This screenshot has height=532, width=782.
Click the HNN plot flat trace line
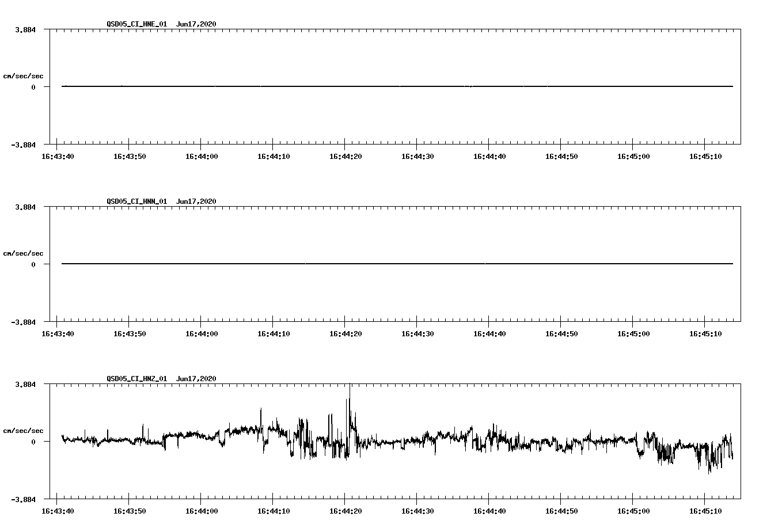coord(397,264)
